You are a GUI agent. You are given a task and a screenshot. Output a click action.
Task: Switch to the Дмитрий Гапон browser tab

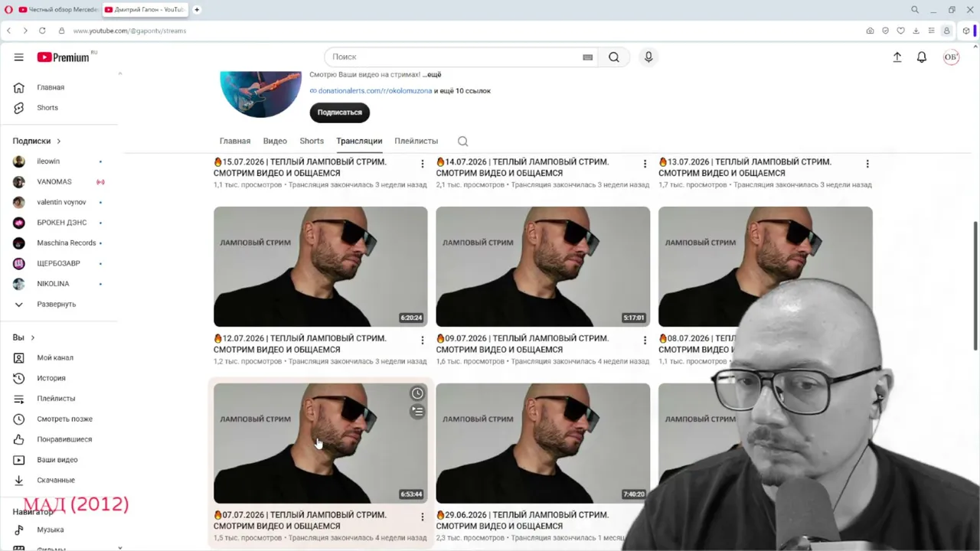[145, 9]
